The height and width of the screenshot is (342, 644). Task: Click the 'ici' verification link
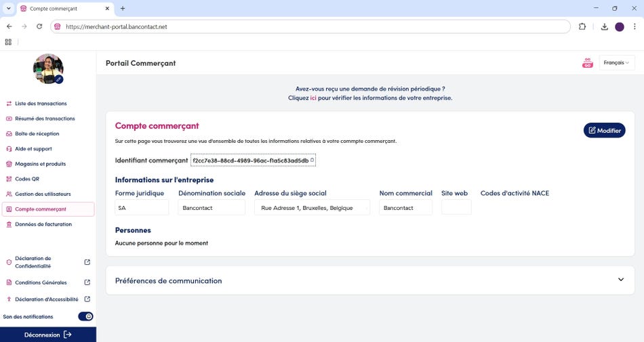tap(313, 98)
